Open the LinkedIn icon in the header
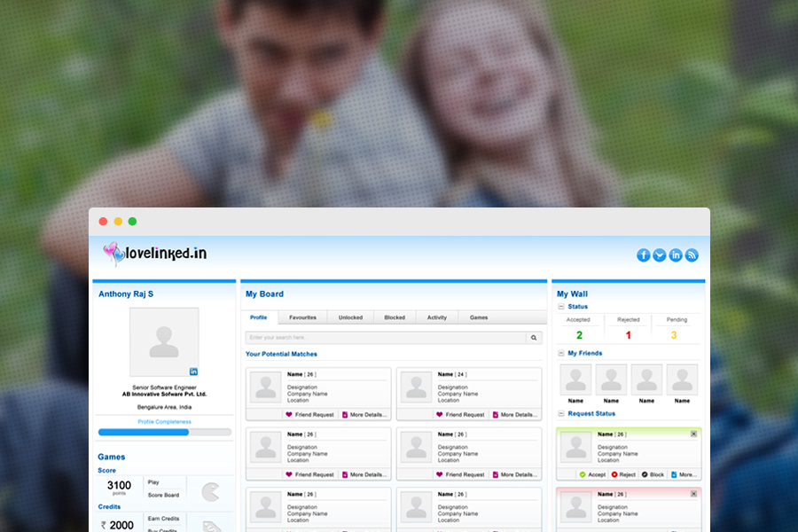The height and width of the screenshot is (532, 798). point(676,255)
